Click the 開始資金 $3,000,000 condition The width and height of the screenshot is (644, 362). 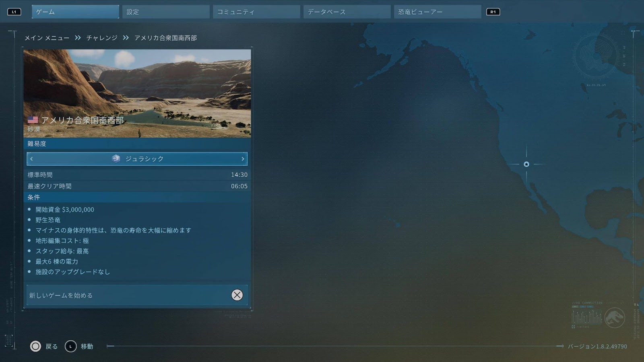tap(65, 210)
